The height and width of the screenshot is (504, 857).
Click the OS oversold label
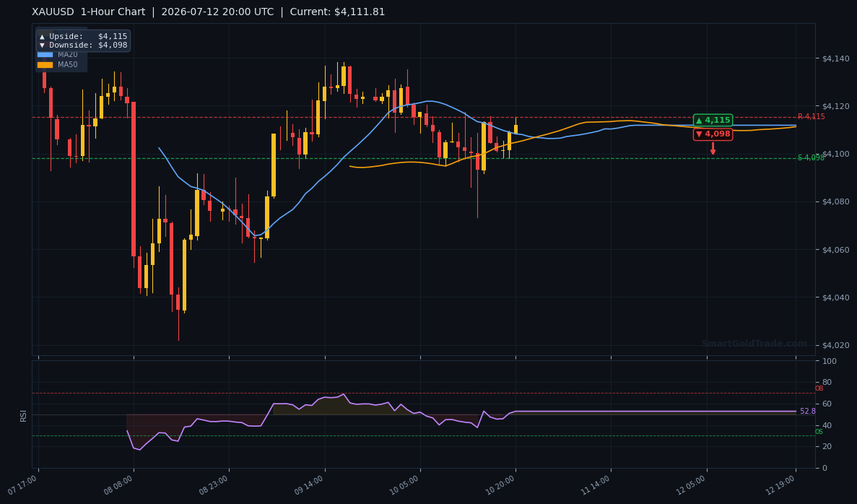point(819,432)
